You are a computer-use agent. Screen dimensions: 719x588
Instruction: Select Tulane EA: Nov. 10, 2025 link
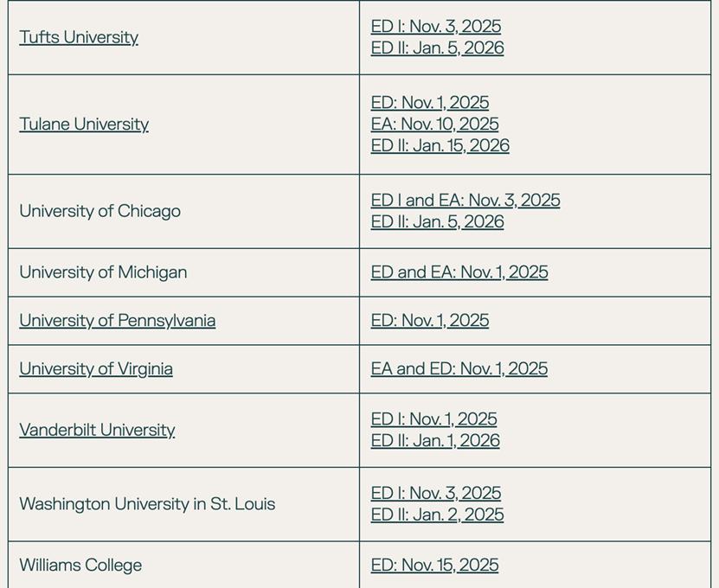pyautogui.click(x=434, y=125)
